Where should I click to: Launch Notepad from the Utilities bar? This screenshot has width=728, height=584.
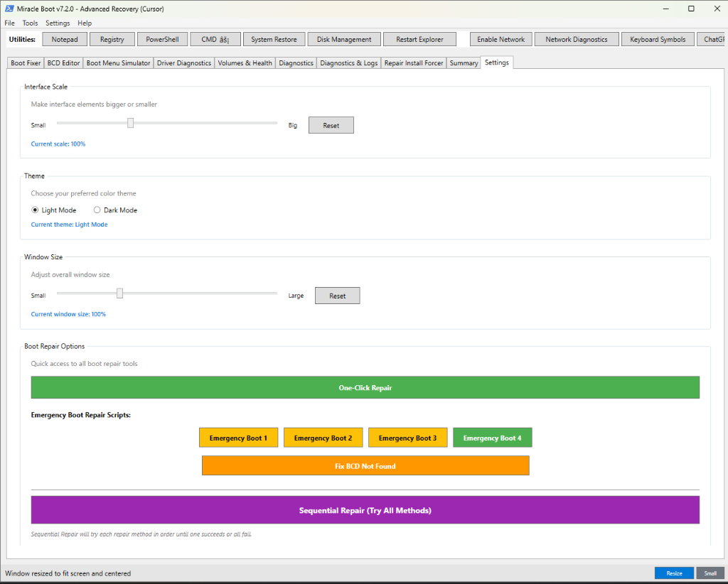(65, 40)
